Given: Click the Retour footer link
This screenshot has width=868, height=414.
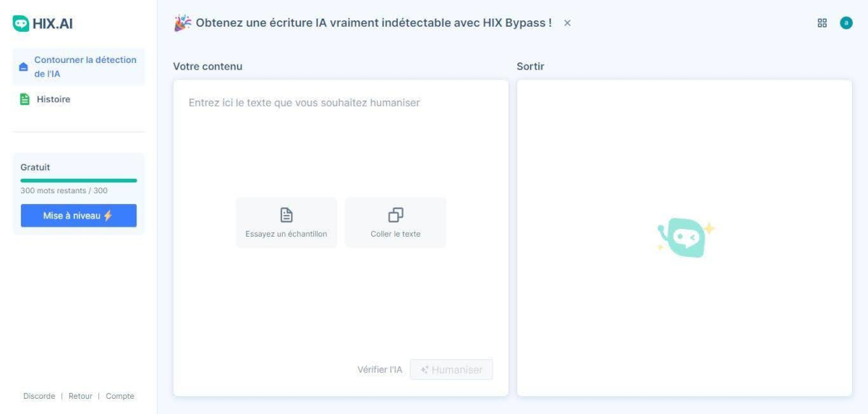Looking at the screenshot, I should point(80,396).
